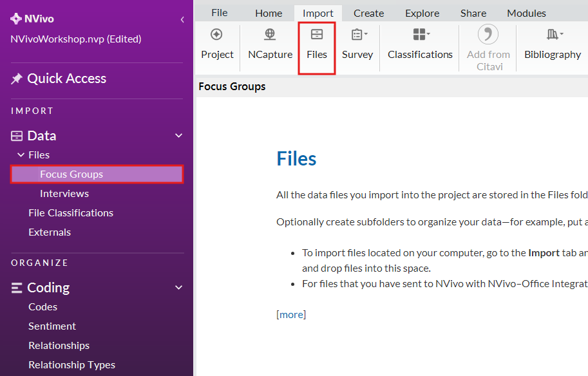Open the File menu tab

click(220, 13)
